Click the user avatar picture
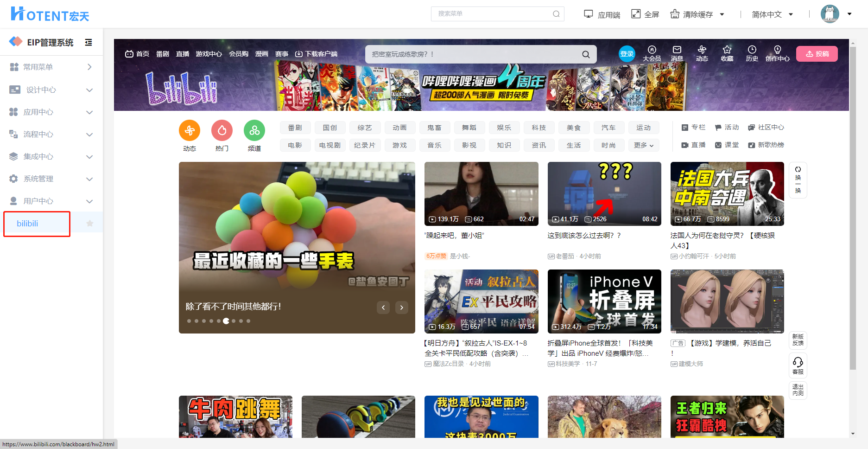The height and width of the screenshot is (449, 868). point(830,14)
